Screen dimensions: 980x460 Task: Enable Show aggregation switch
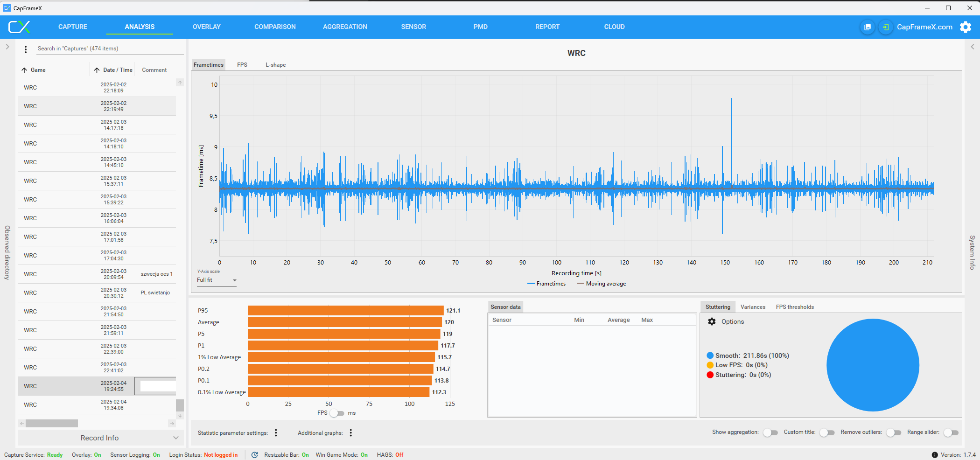770,432
